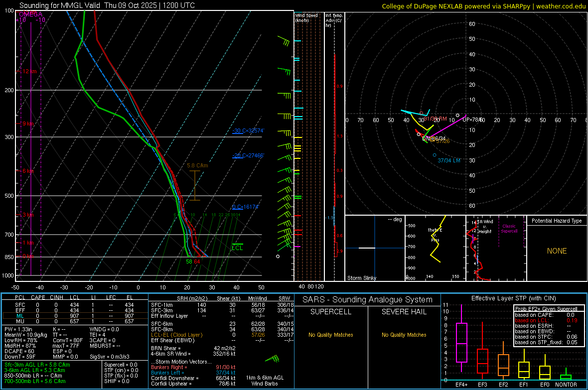This screenshot has width=588, height=390.
Task: Click the 37/34 LM hodograph label
Action: (x=449, y=160)
